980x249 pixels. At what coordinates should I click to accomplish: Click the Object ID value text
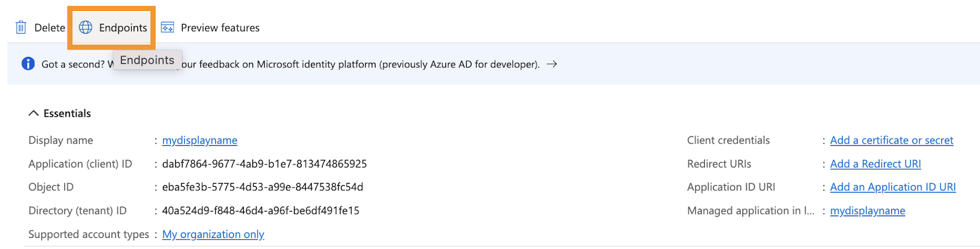tap(263, 187)
